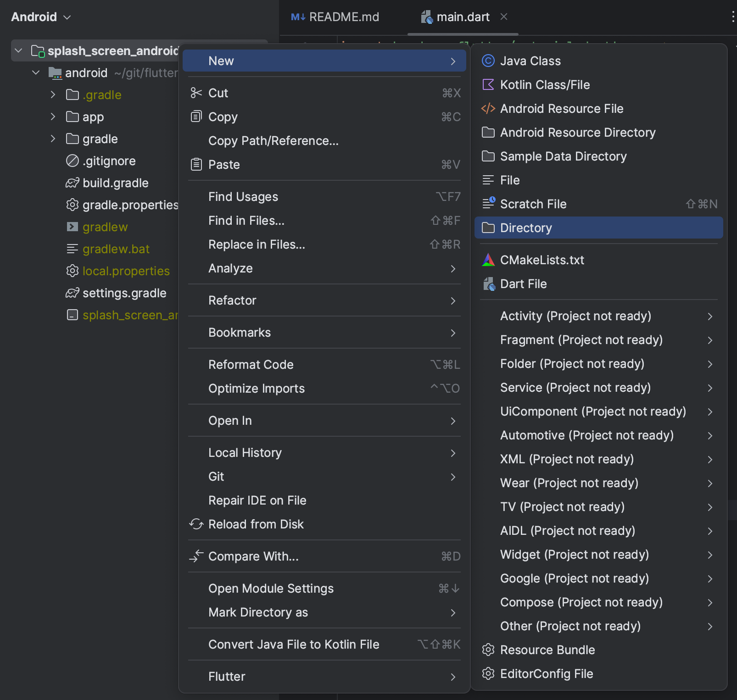Expand Activity (Project not ready) submenu arrow
Screen dimensions: 737x700
[x=710, y=316]
